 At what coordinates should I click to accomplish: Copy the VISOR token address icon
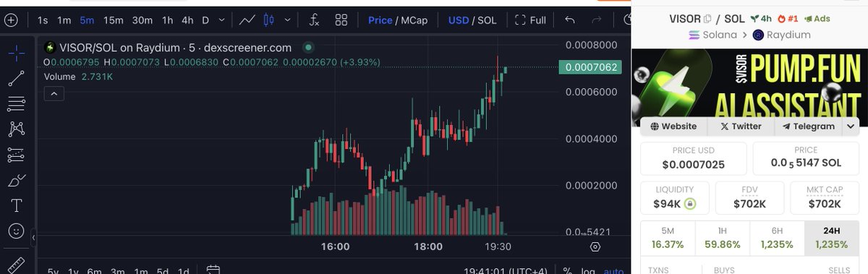[x=707, y=19]
